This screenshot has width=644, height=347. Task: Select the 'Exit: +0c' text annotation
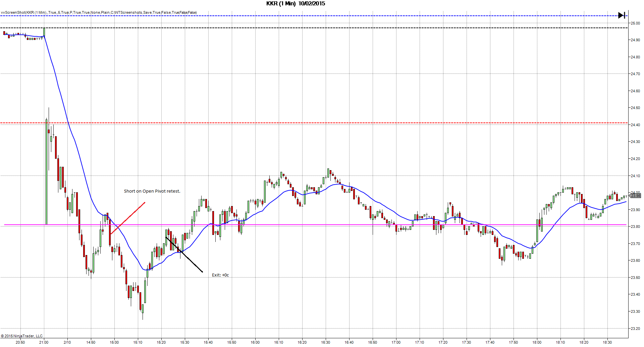coord(220,275)
